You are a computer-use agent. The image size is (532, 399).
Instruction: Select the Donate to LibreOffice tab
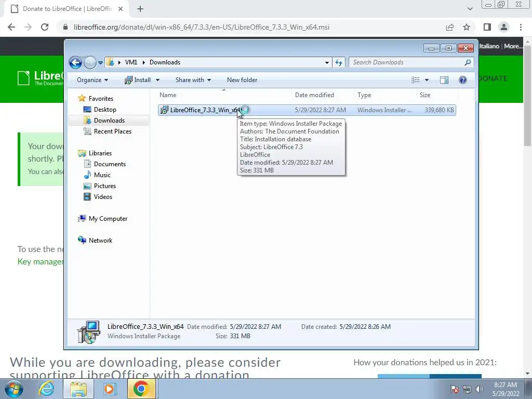tap(66, 9)
